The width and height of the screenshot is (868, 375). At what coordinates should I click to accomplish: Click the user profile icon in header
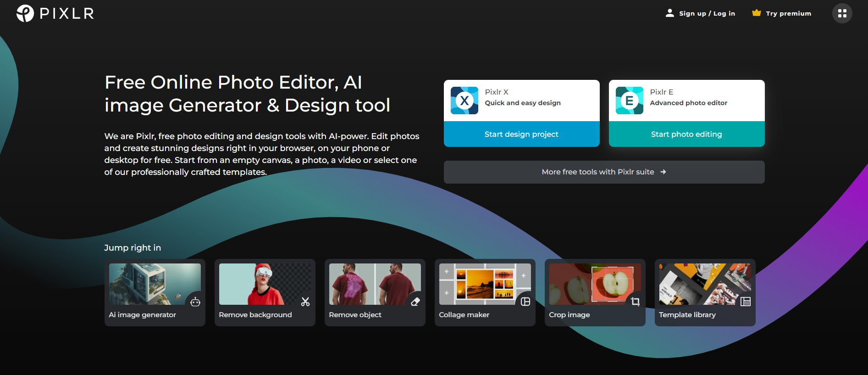click(670, 13)
